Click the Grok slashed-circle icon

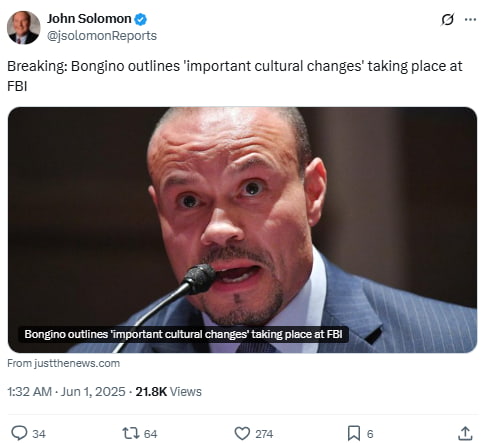(x=447, y=19)
